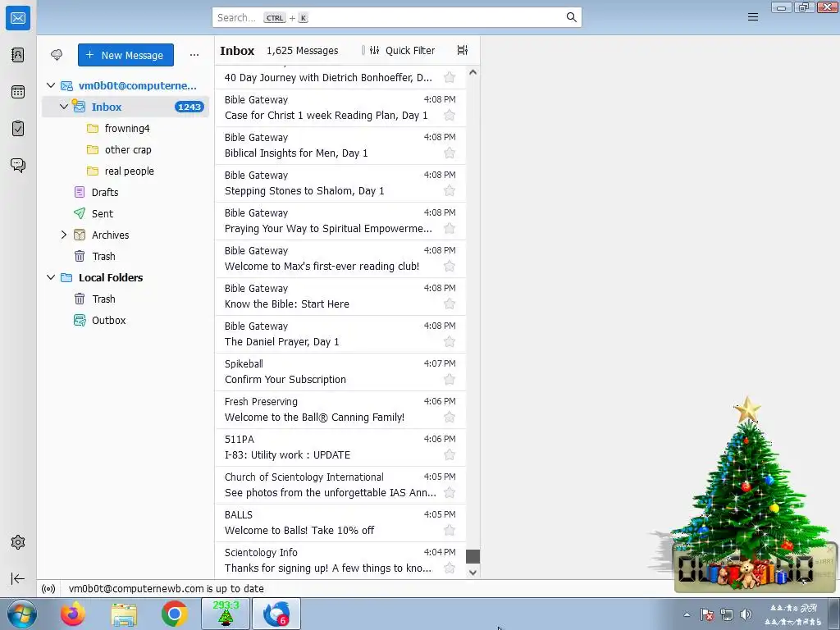This screenshot has height=630, width=840.
Task: Open the account Trash folder
Action: [126, 257]
